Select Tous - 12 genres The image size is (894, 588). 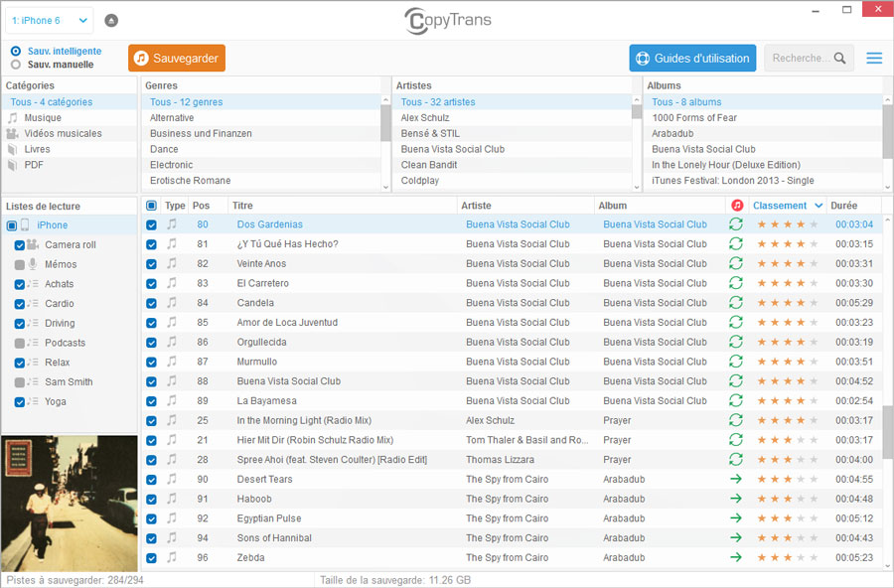(261, 102)
